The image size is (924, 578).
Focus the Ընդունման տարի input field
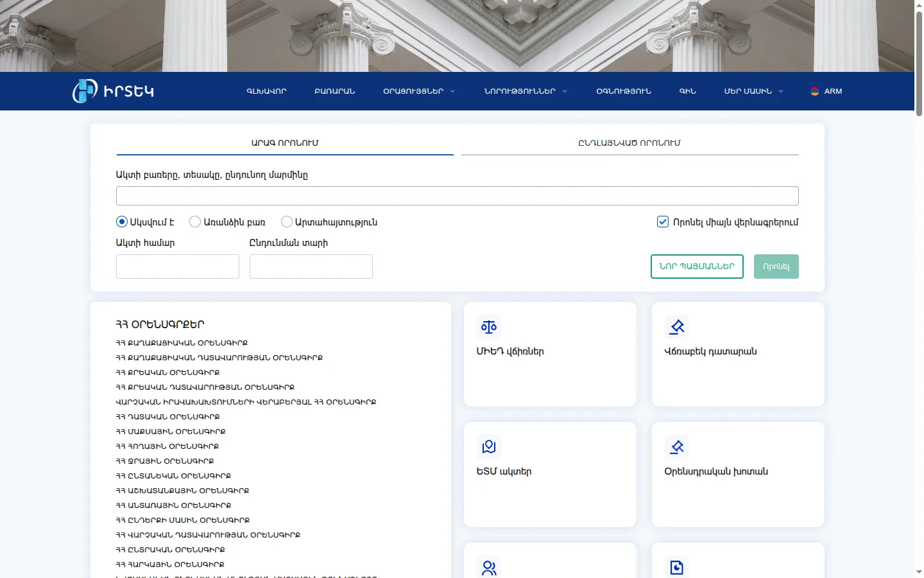(311, 267)
